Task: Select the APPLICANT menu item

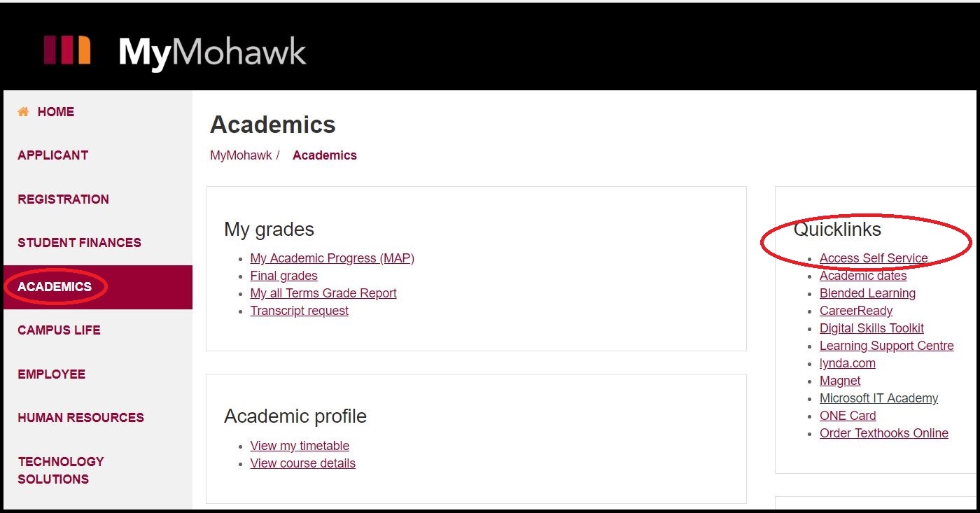Action: point(52,155)
